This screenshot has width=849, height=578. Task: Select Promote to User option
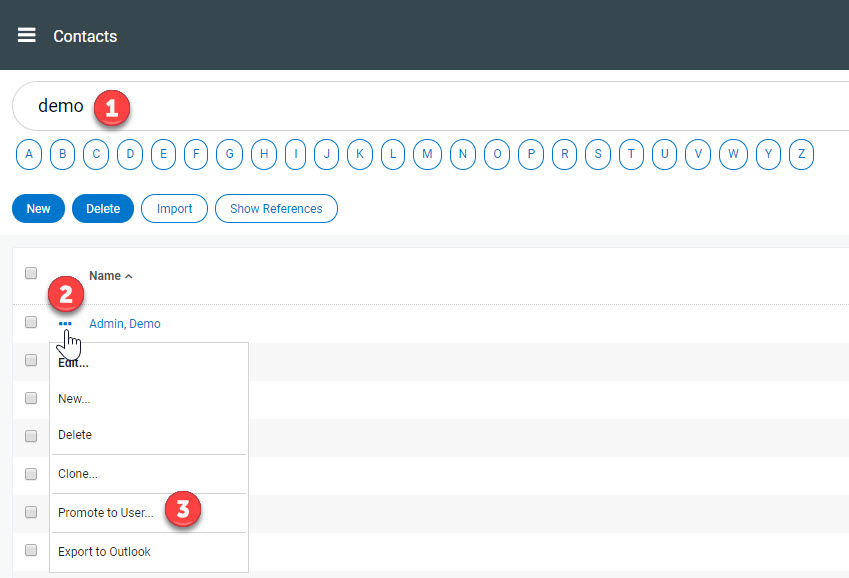click(x=105, y=511)
